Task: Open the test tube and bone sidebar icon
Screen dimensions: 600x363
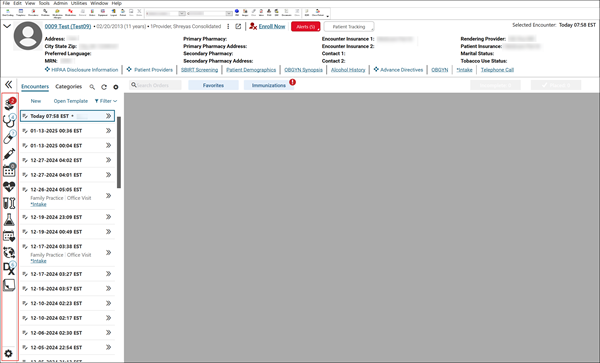Action: pos(9,203)
